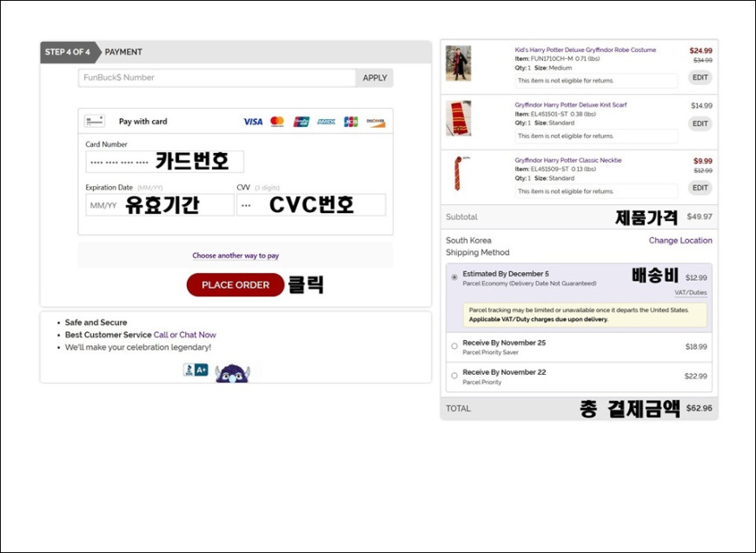
Task: Click the Subtotal amount $49.97
Action: [x=700, y=217]
